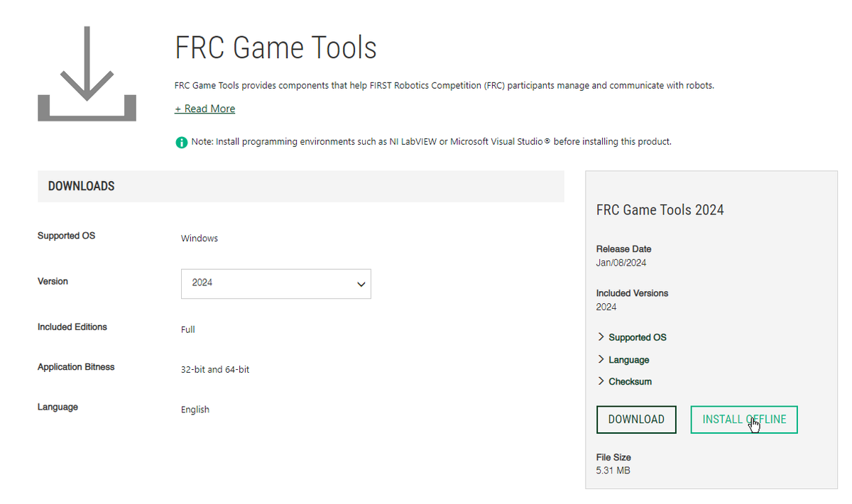Click the FRC Game Tools 2024 heading
The height and width of the screenshot is (504, 852).
[660, 210]
